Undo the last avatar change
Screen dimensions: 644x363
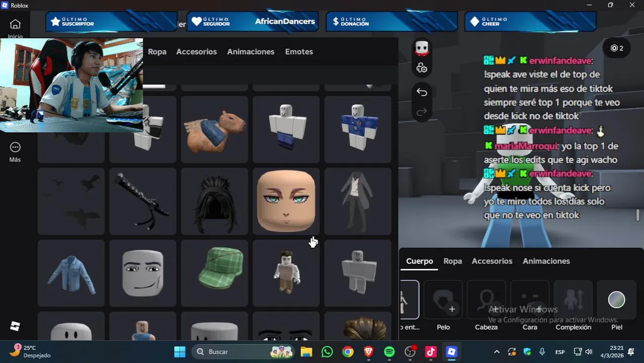[422, 92]
